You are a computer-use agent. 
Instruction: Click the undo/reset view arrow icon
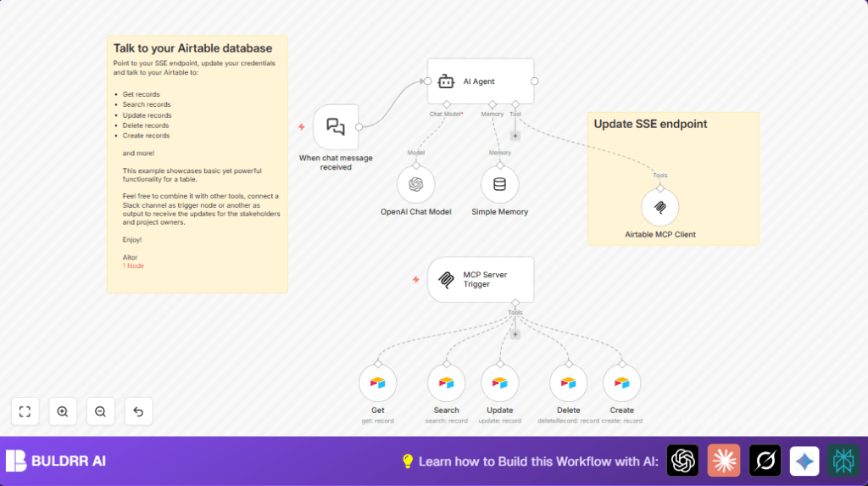(138, 411)
